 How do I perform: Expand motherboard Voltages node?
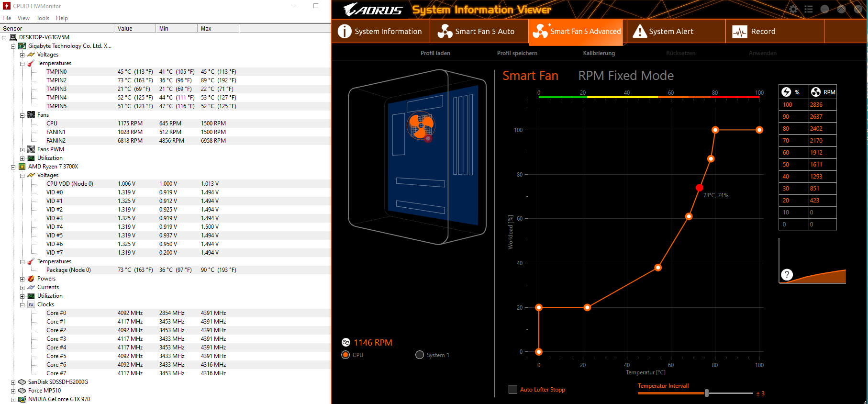click(x=22, y=55)
